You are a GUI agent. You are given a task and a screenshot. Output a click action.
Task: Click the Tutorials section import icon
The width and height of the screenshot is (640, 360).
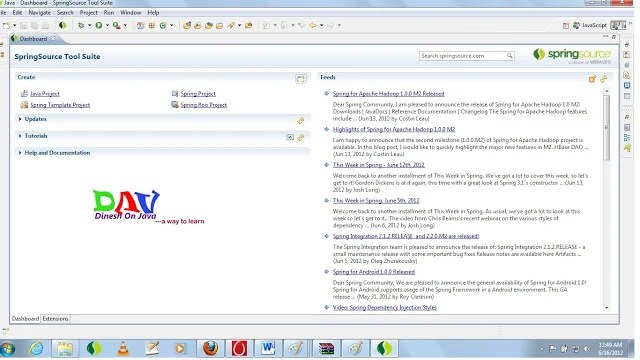290,138
